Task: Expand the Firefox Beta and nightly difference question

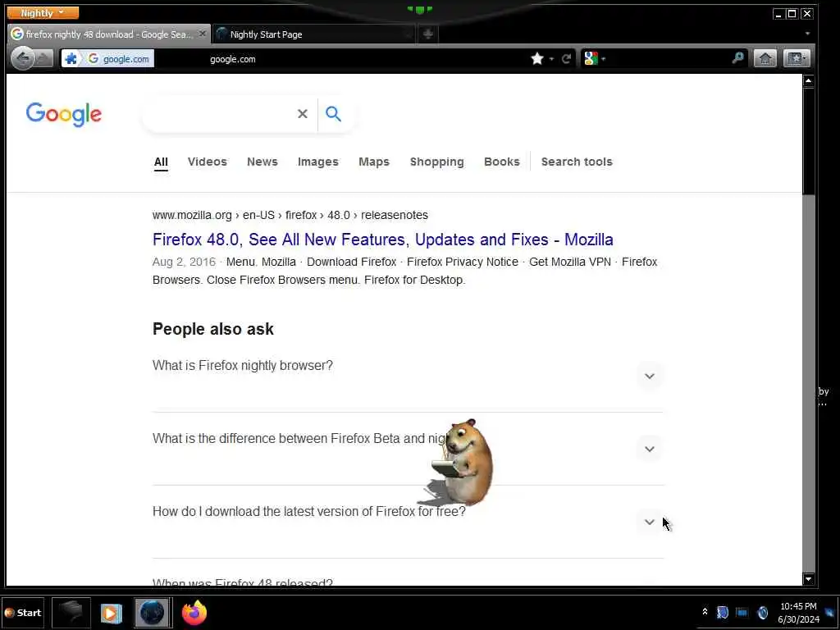Action: pos(650,449)
